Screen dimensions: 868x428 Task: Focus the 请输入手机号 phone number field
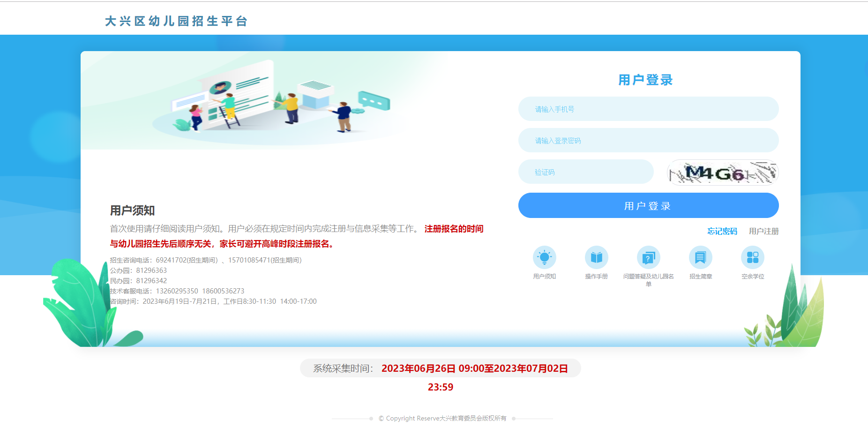pos(648,109)
